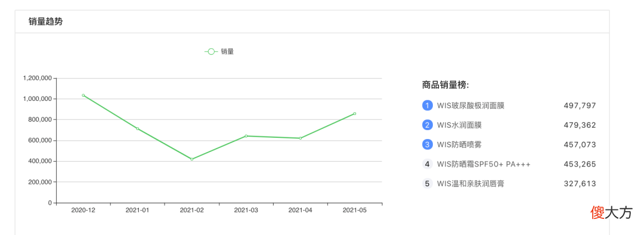The height and width of the screenshot is (235, 644).
Task: Click the 2021-02 x-axis label
Action: click(x=192, y=210)
